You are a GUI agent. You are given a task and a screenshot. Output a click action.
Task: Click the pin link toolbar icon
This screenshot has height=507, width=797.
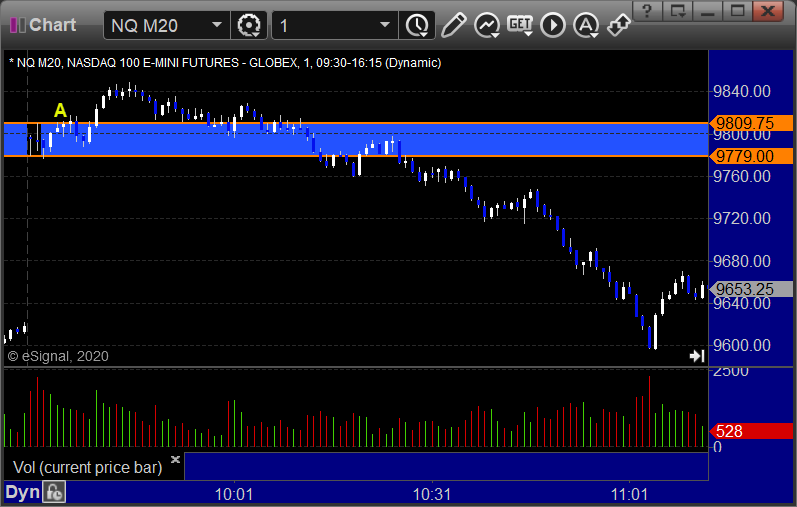(x=619, y=25)
